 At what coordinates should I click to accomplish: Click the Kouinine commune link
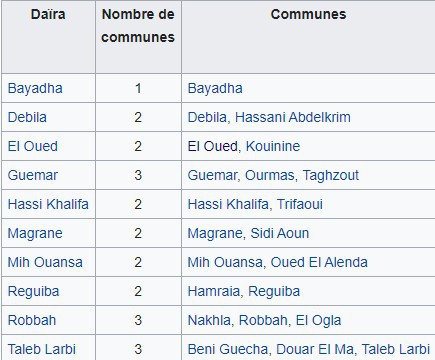pos(273,146)
